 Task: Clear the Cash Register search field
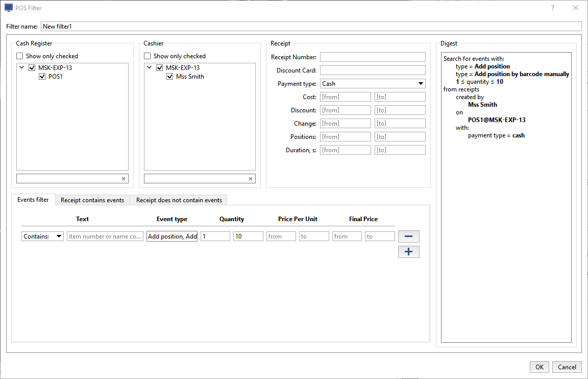123,179
